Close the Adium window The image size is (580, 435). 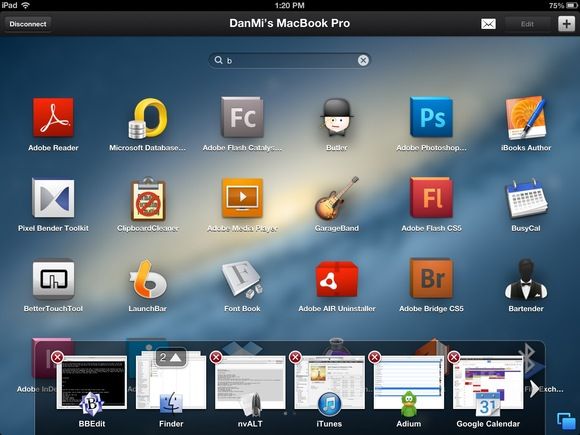(x=375, y=357)
